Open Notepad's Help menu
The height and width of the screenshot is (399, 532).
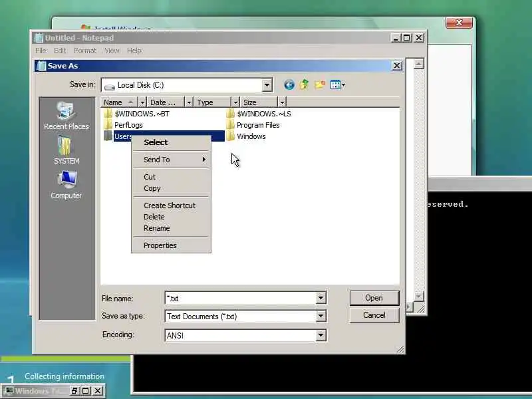tap(134, 51)
